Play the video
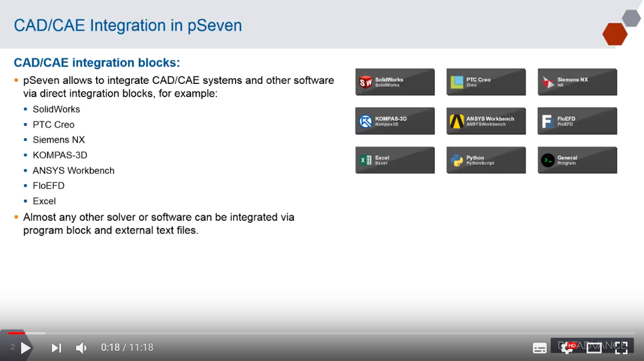 tap(25, 348)
